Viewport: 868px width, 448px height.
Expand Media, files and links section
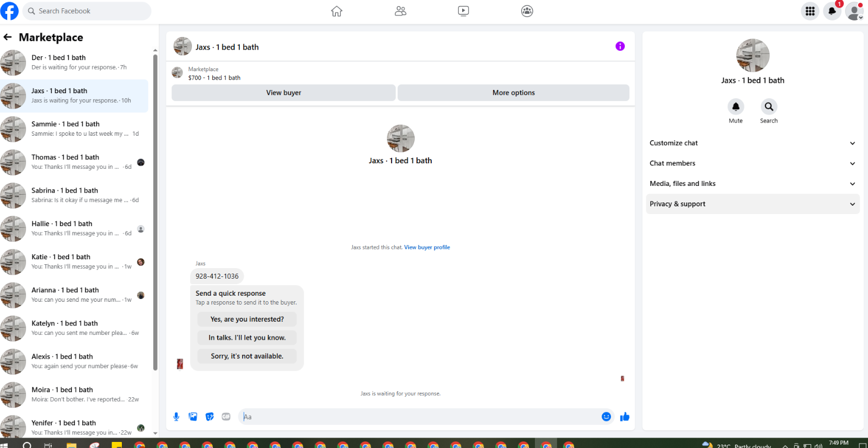tap(753, 184)
